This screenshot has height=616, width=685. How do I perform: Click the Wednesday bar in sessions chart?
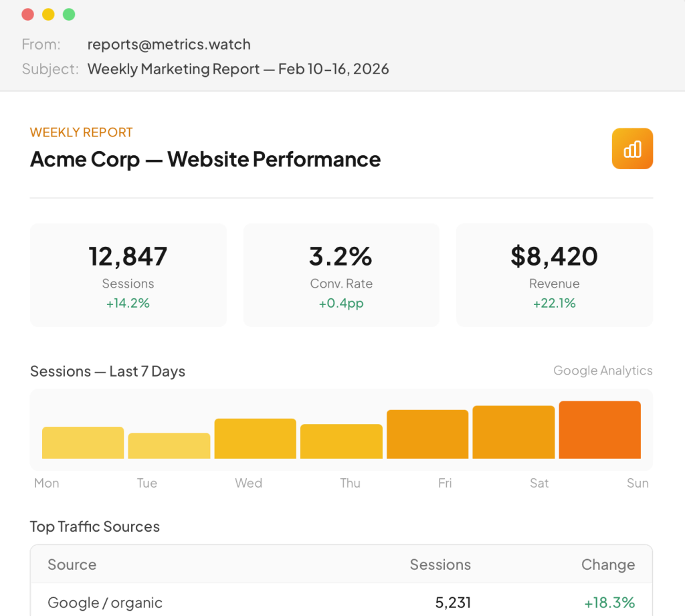pyautogui.click(x=255, y=439)
